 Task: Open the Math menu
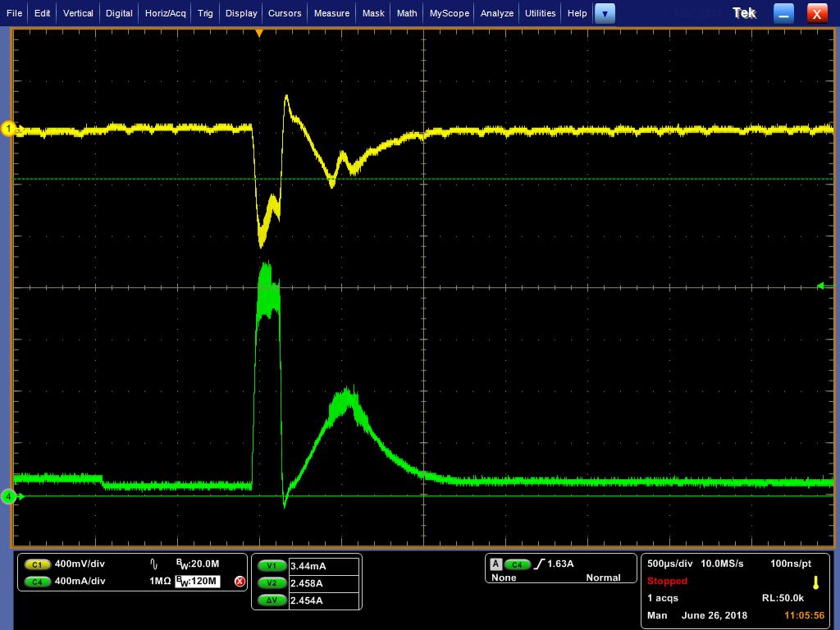pos(407,13)
